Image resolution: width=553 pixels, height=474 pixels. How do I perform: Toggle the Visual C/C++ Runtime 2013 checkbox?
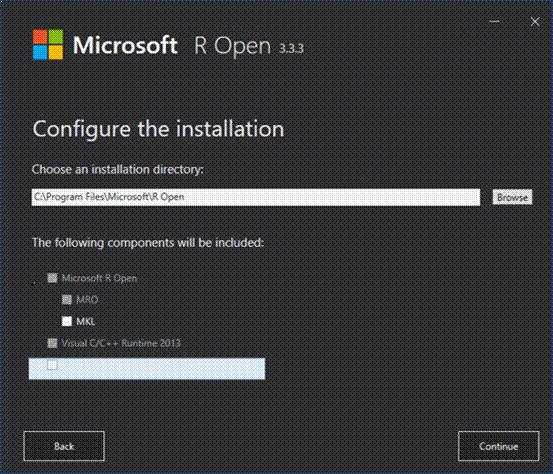tap(52, 343)
